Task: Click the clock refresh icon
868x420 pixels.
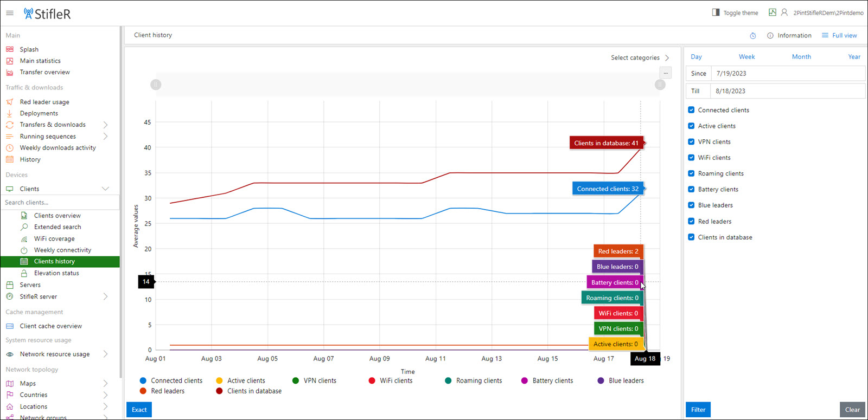Action: pyautogui.click(x=753, y=36)
